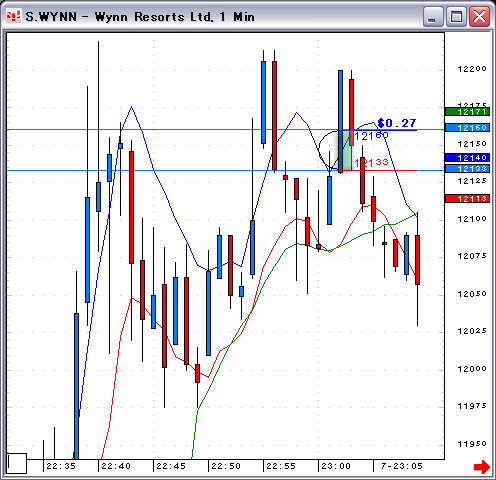Select the red 12113 price marker
This screenshot has width=496, height=480.
(x=467, y=198)
